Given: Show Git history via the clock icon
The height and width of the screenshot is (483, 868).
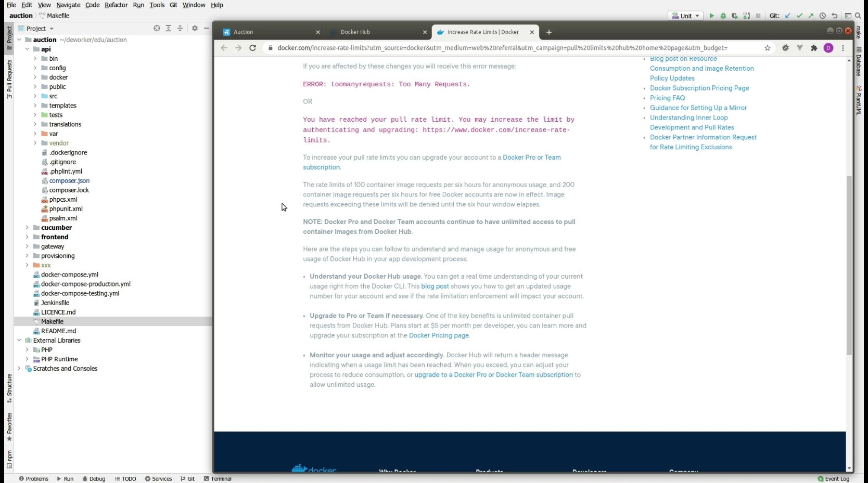Looking at the screenshot, I should 823,16.
